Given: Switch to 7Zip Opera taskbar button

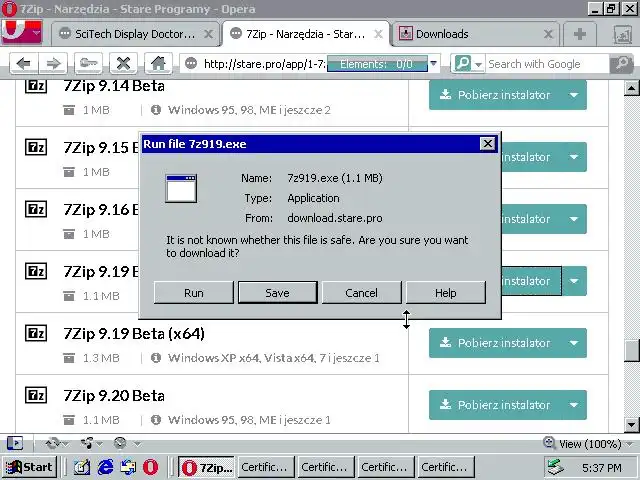Looking at the screenshot, I should (207, 467).
